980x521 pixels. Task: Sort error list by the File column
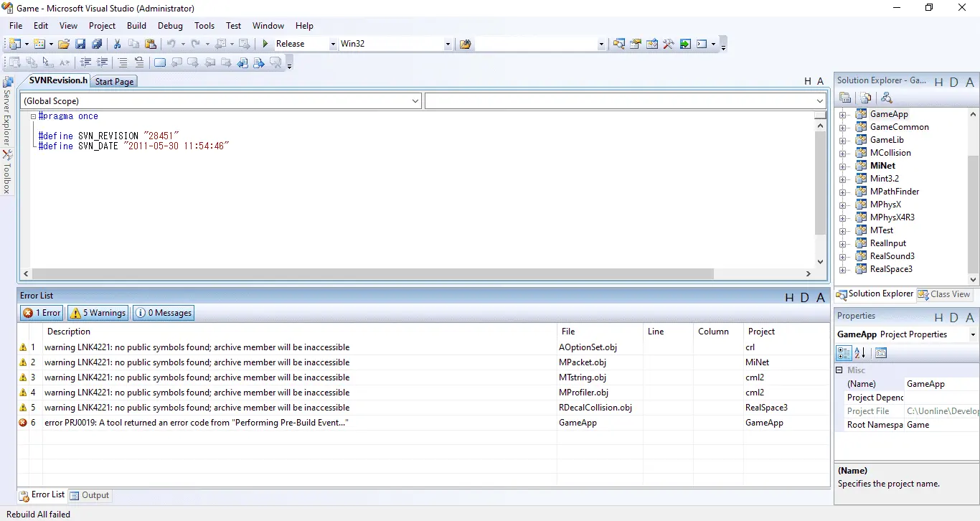tap(600, 332)
